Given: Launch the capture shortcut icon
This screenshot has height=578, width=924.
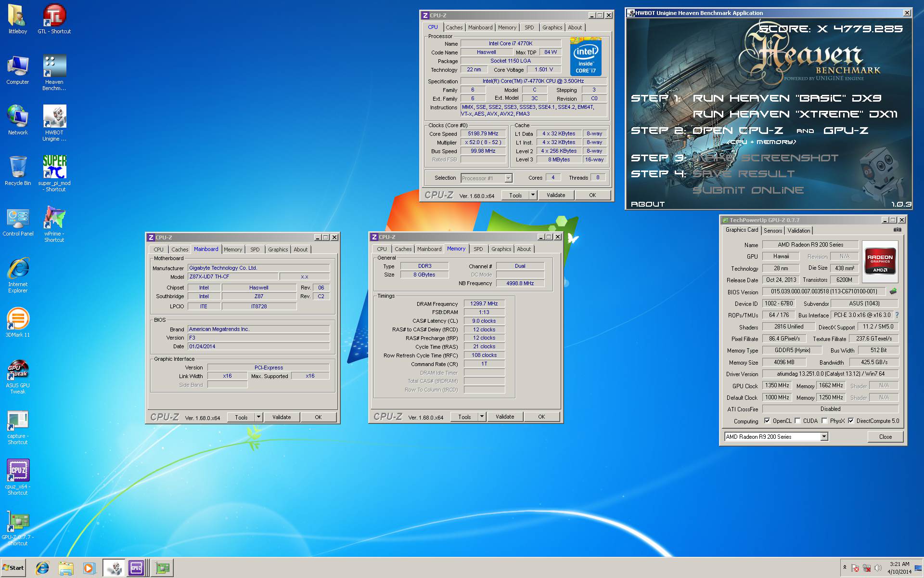Looking at the screenshot, I should (18, 427).
